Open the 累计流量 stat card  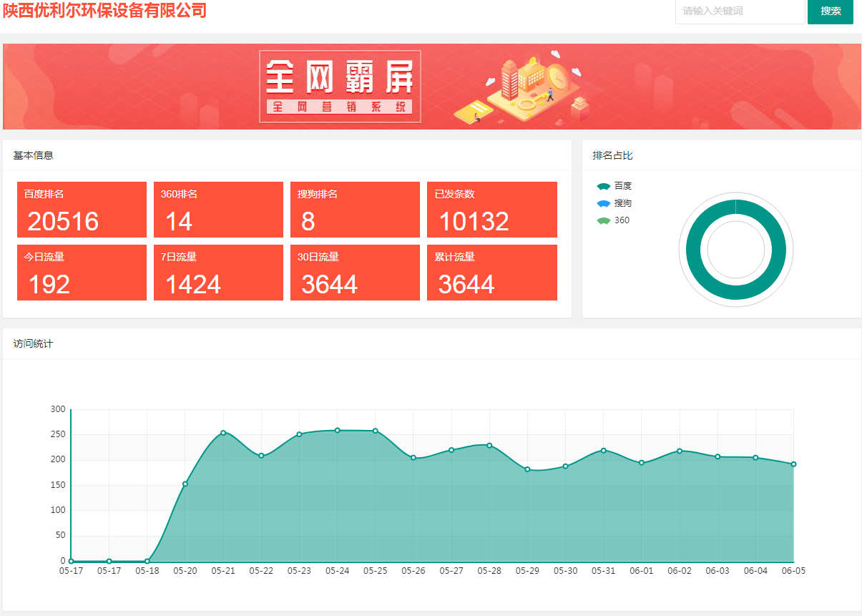click(x=491, y=273)
